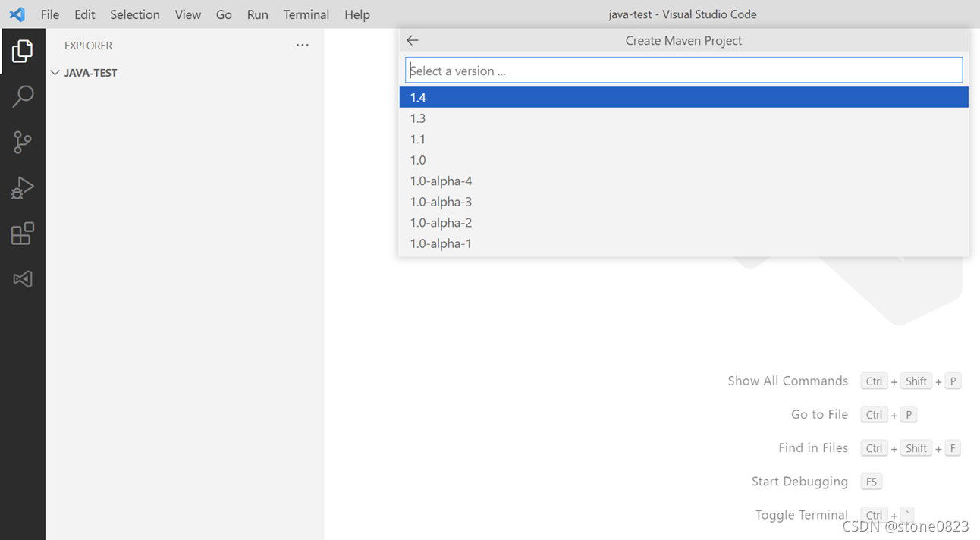Image resolution: width=980 pixels, height=540 pixels.
Task: Select version 1.3
Action: pos(683,118)
